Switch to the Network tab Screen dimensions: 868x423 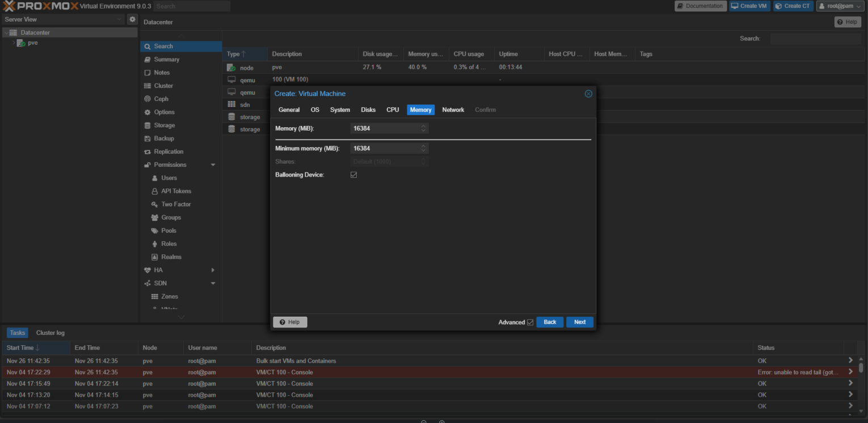[453, 110]
